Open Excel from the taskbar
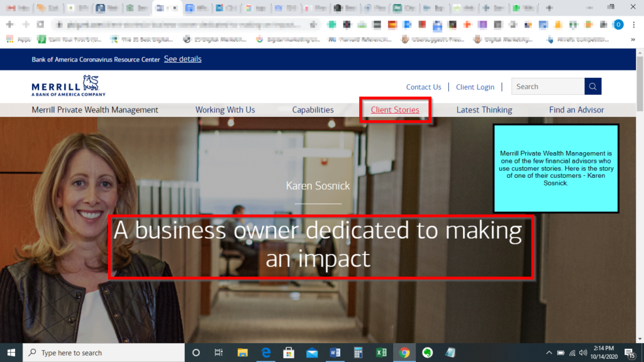 click(381, 353)
